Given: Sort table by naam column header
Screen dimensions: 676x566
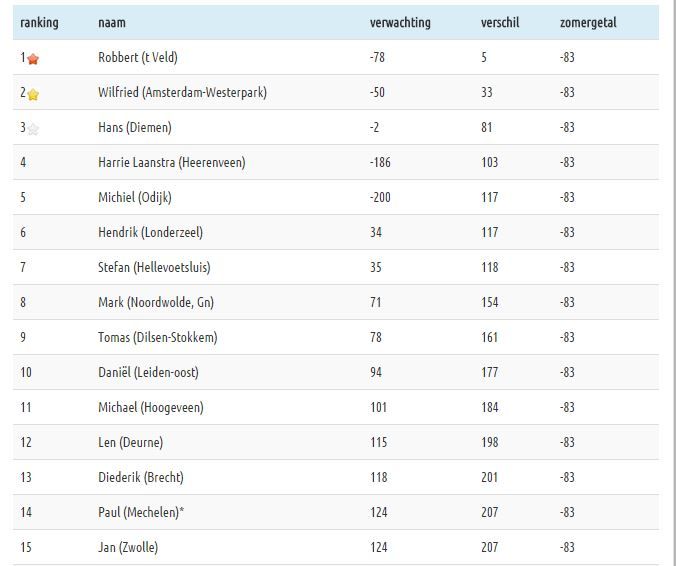Looking at the screenshot, I should point(112,22).
